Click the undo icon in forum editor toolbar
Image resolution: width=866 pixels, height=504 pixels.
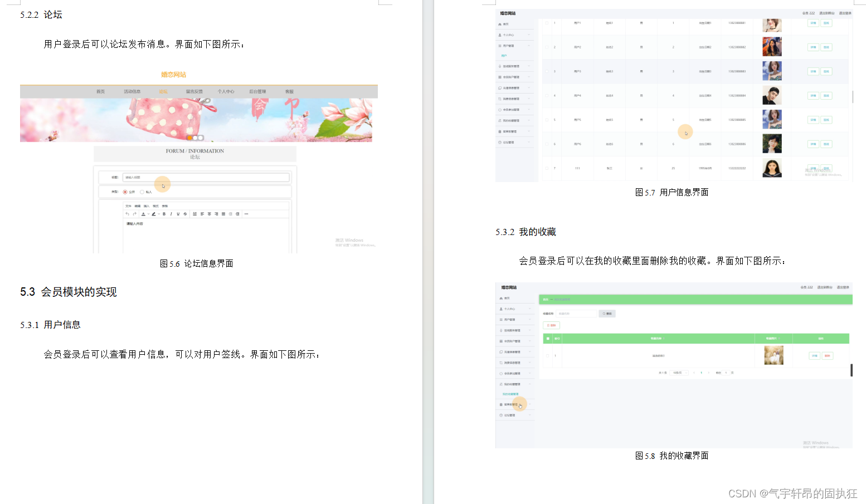pyautogui.click(x=127, y=213)
